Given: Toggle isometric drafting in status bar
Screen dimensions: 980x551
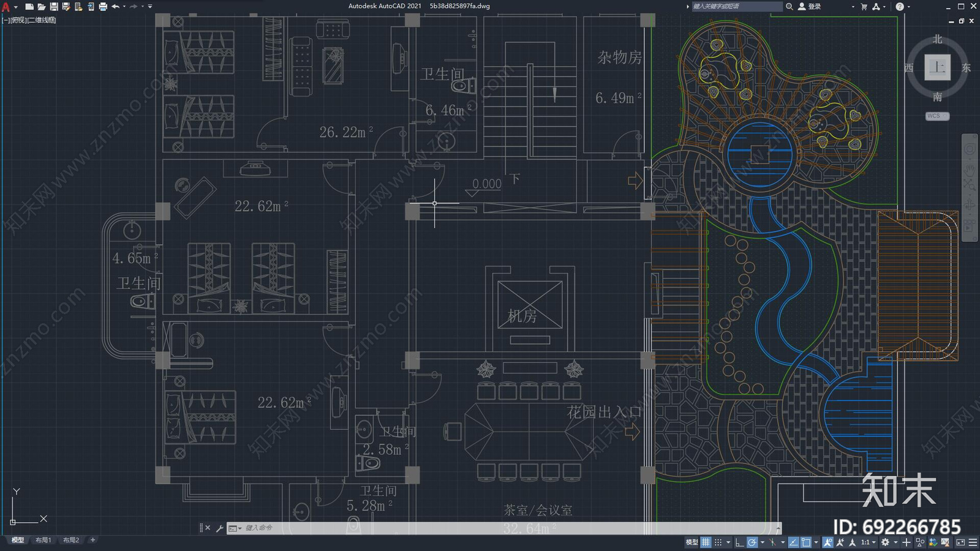Looking at the screenshot, I should pos(772,542).
